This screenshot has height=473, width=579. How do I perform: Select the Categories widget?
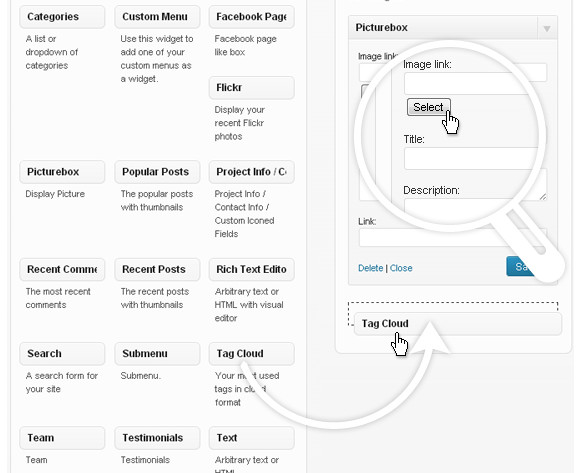62,17
